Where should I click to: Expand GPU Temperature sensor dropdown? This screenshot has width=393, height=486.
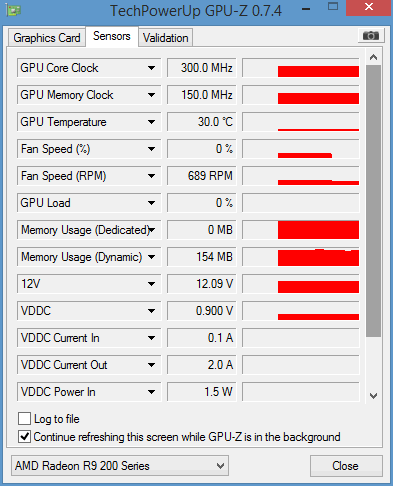pos(151,122)
